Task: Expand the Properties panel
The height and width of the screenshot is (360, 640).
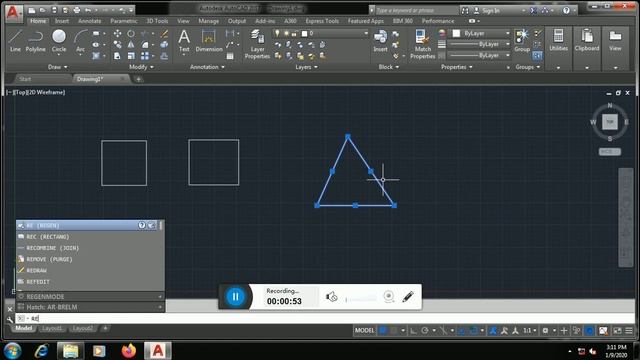Action: (457, 67)
